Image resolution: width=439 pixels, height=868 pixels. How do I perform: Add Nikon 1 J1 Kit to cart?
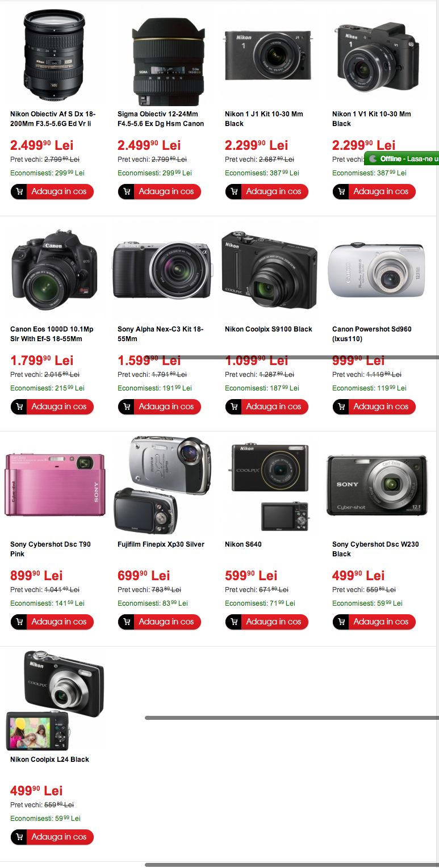coord(267,192)
